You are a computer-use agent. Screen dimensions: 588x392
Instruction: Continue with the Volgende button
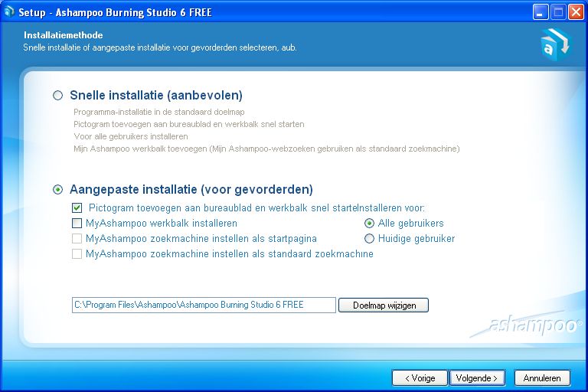(477, 378)
